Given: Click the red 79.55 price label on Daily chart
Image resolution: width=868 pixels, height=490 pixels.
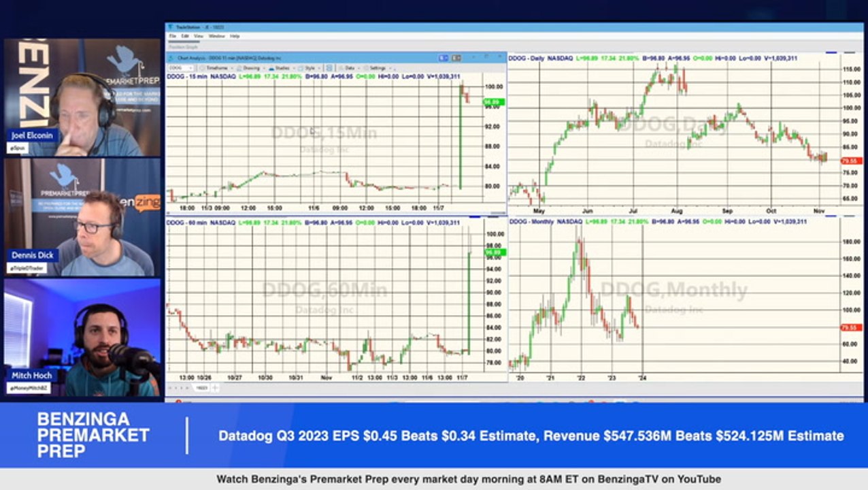Looking at the screenshot, I should [851, 161].
